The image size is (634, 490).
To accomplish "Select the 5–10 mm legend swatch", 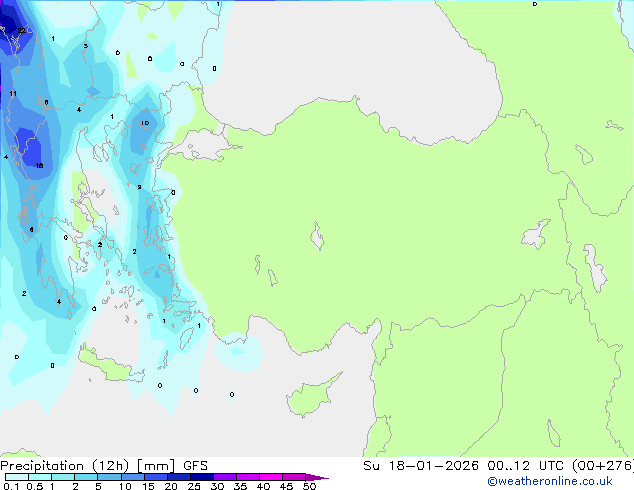I will tap(109, 477).
